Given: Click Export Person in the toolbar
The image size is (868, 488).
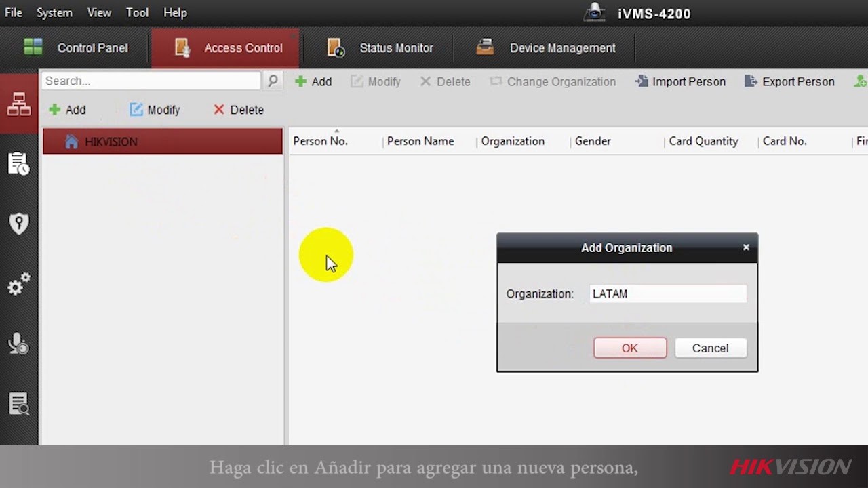Looking at the screenshot, I should pyautogui.click(x=789, y=81).
